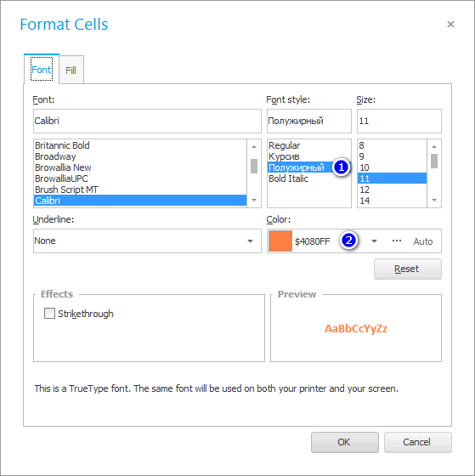Screen dimensions: 475x476
Task: Expand the Color dropdown arrow
Action: (374, 241)
